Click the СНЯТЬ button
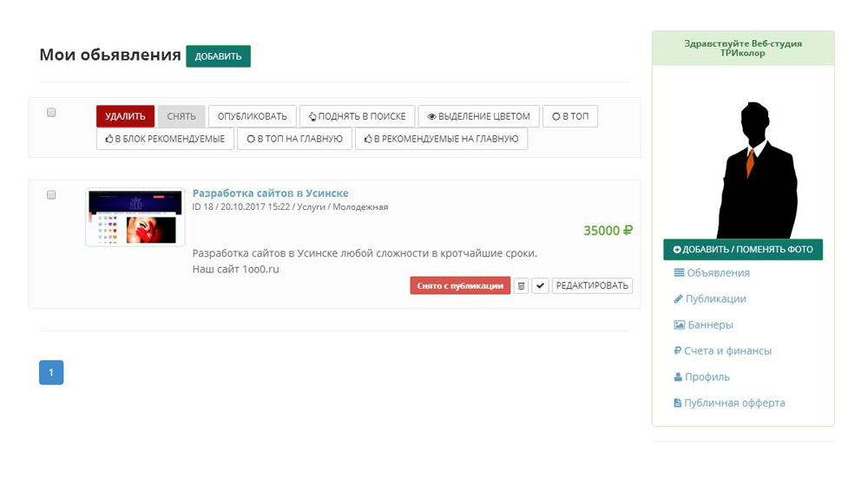The height and width of the screenshot is (477, 868). (181, 116)
